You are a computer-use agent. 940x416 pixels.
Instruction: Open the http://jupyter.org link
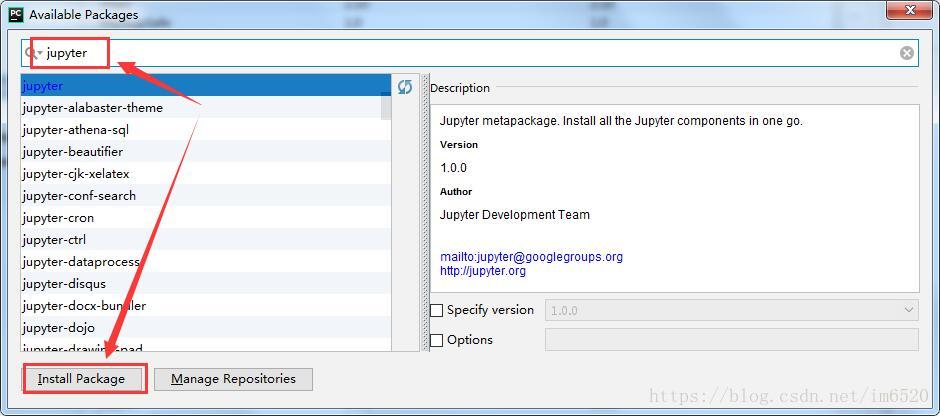(483, 271)
